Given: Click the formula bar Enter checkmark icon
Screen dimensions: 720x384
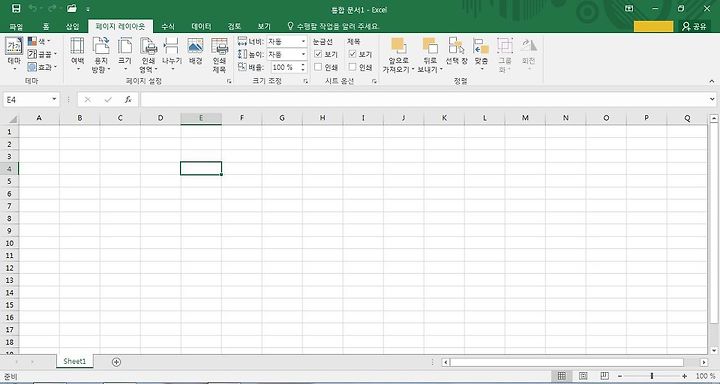Looking at the screenshot, I should coord(108,99).
